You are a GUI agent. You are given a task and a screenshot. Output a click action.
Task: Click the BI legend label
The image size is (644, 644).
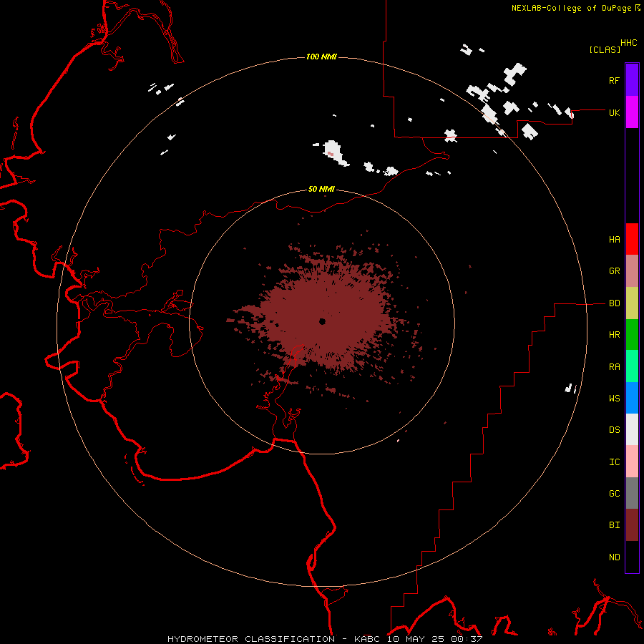tap(614, 525)
